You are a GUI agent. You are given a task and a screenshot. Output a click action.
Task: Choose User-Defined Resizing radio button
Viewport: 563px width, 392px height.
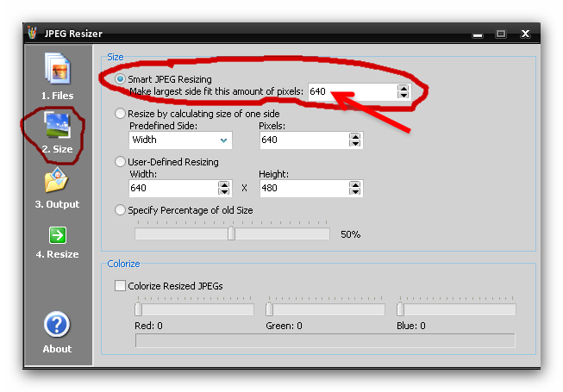click(121, 162)
